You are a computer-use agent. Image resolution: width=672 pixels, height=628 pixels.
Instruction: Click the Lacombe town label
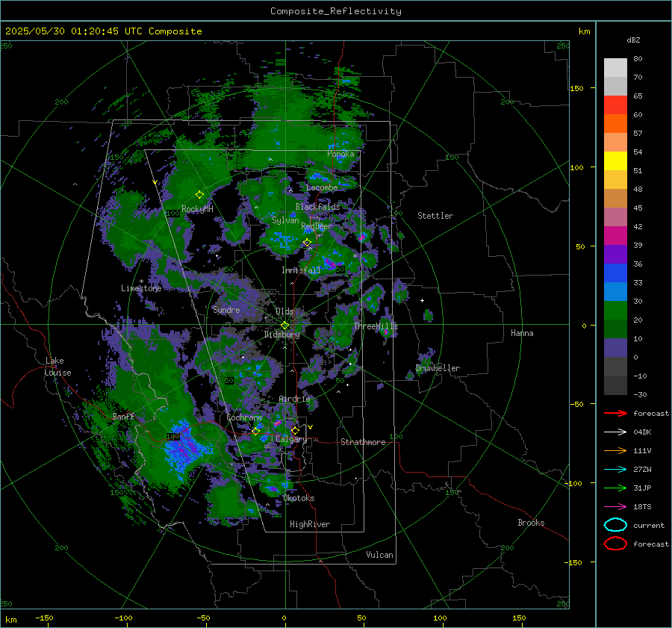click(x=322, y=187)
